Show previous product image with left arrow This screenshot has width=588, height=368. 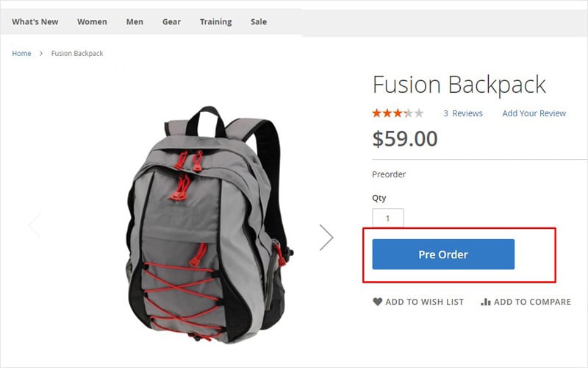pos(35,225)
